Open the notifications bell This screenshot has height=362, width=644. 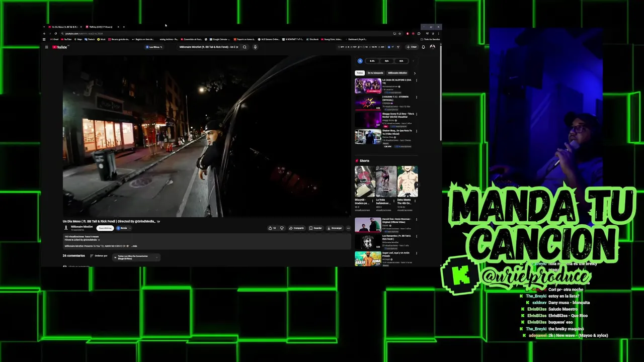423,47
